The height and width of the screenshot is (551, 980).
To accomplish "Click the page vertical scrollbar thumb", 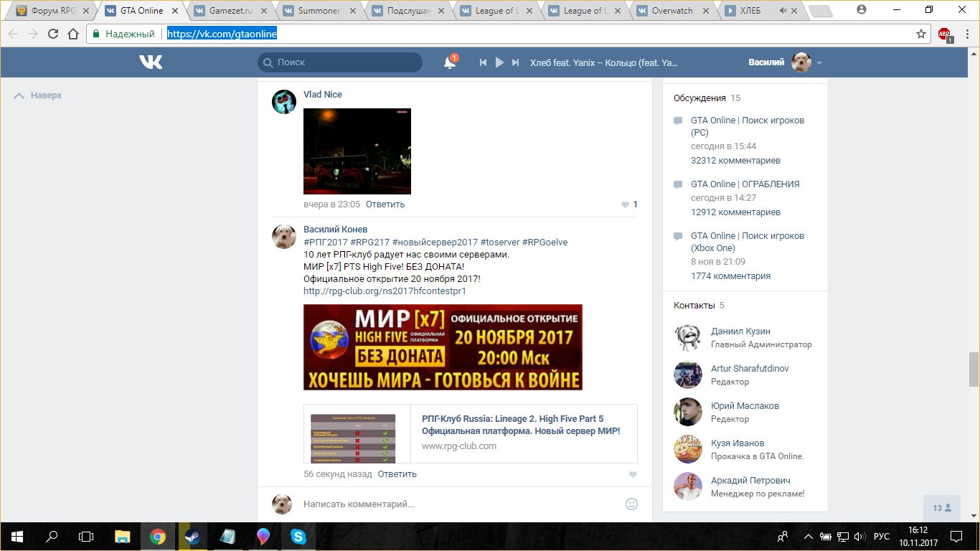I will coord(974,369).
